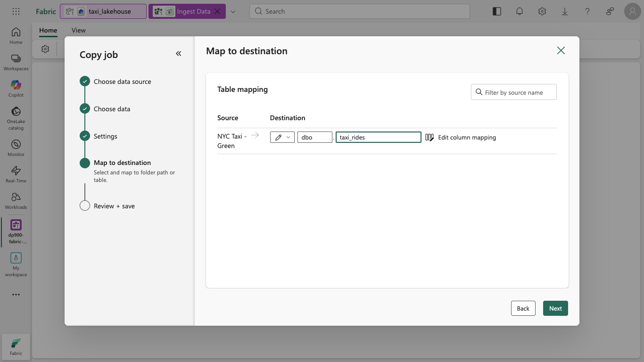Open Real-Time in the sidebar

click(16, 174)
